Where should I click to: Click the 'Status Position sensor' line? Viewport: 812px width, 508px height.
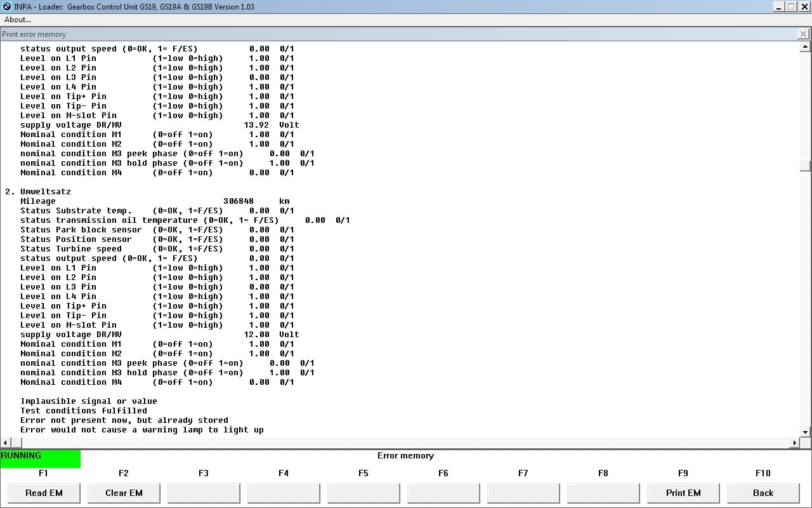(x=157, y=239)
